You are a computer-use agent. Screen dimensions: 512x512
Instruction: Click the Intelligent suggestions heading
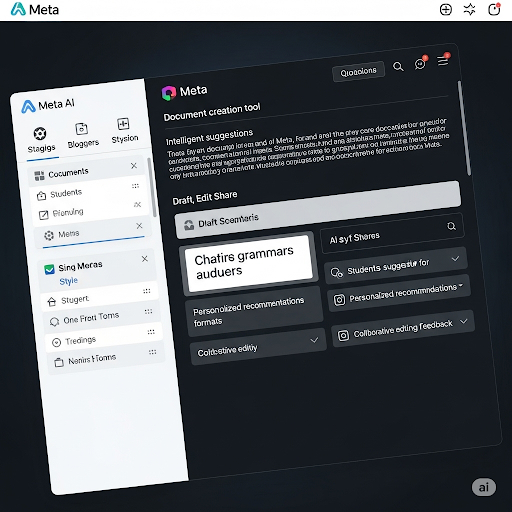click(x=209, y=137)
